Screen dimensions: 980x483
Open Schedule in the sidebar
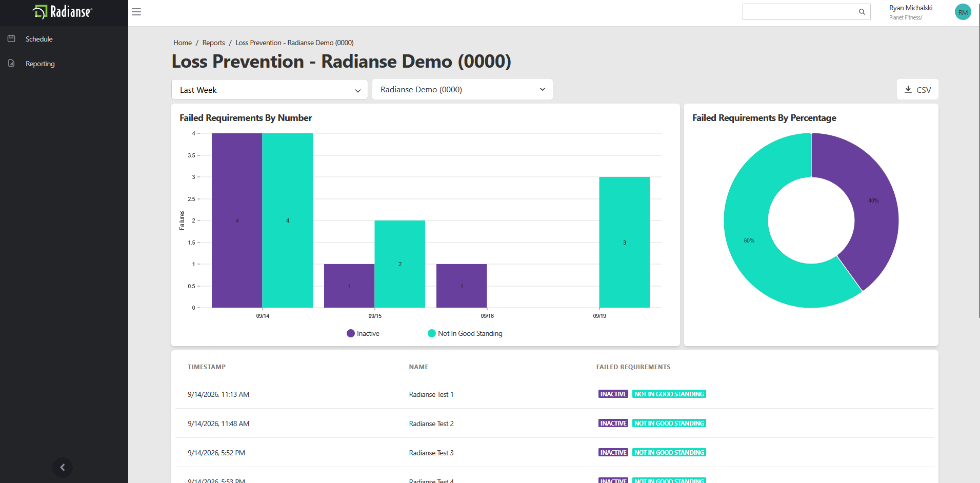(x=39, y=39)
